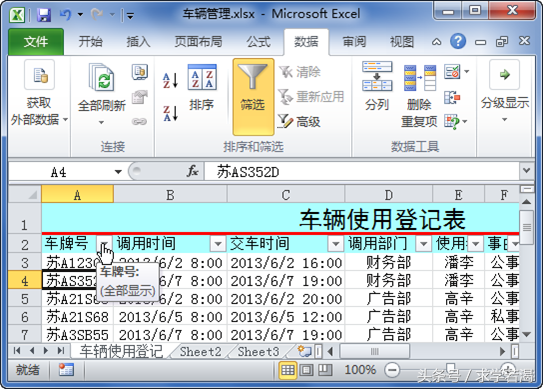Open the Advanced filter option

[x=299, y=121]
